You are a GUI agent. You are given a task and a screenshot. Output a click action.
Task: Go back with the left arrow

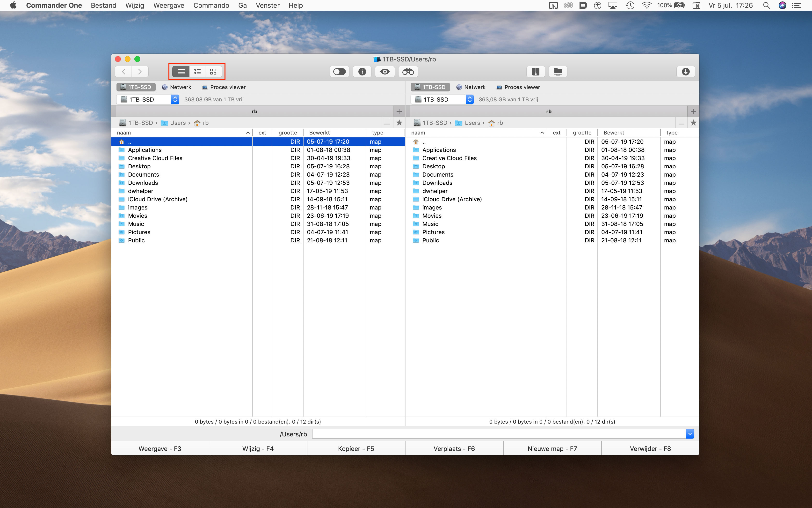tap(123, 72)
